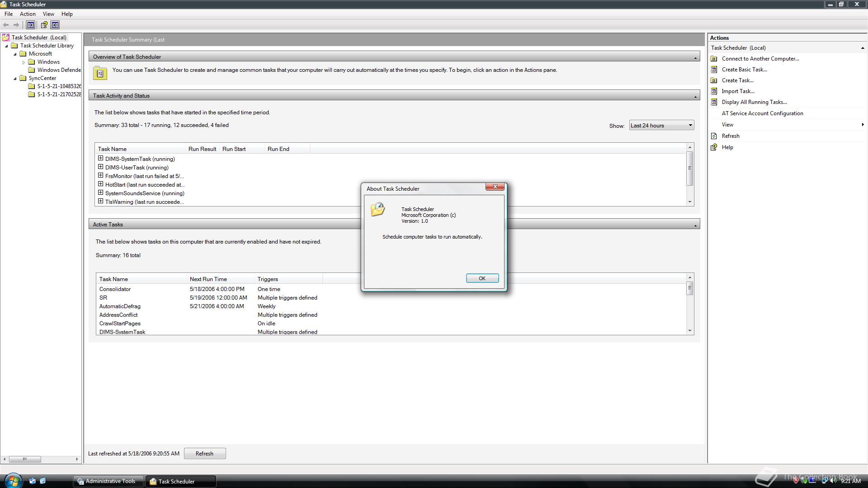The width and height of the screenshot is (868, 488).
Task: Collapse the Task Scheduler (Local) actions group
Action: 862,48
